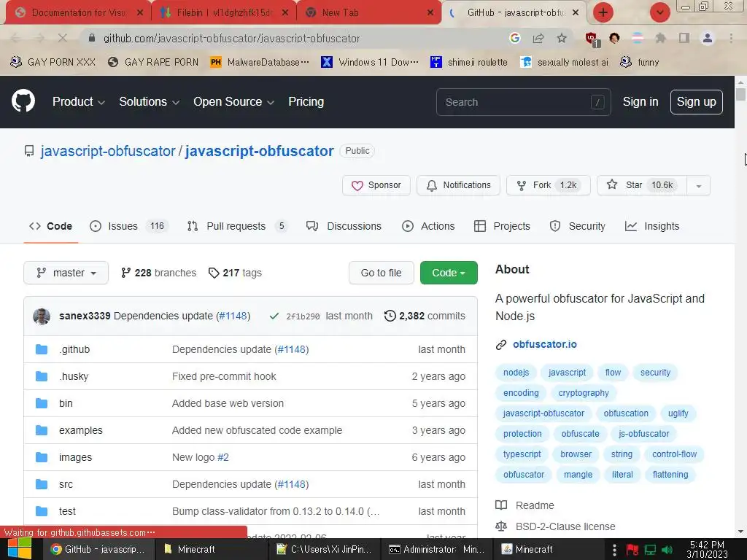The height and width of the screenshot is (560, 747).
Task: Open the Administrator command prompt taskbar item
Action: (x=438, y=549)
